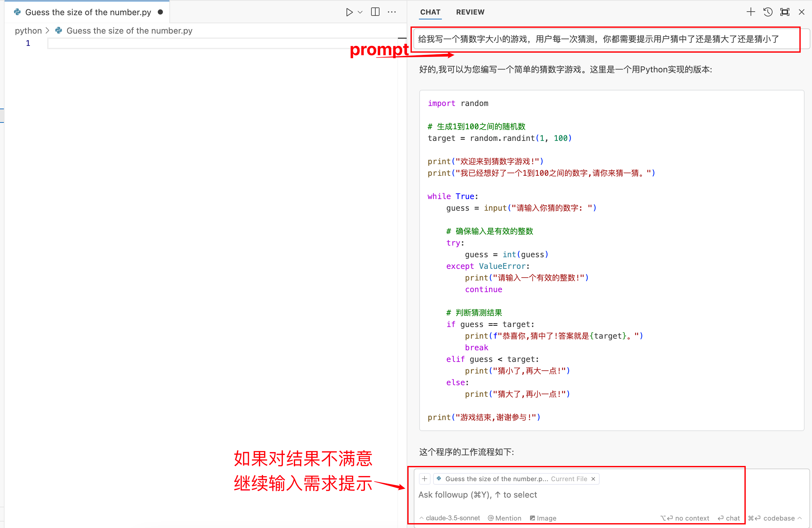Image resolution: width=812 pixels, height=528 pixels.
Task: Start a new chat with plus icon
Action: pyautogui.click(x=750, y=12)
